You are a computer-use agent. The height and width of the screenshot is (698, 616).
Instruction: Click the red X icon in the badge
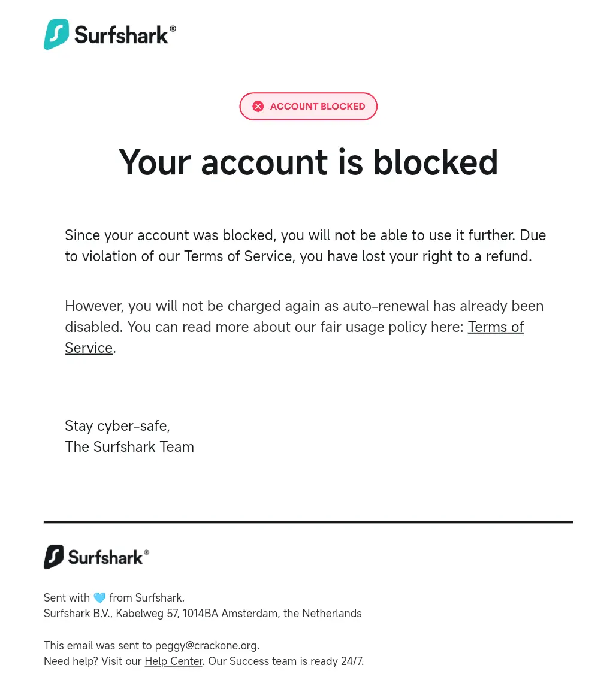point(258,107)
